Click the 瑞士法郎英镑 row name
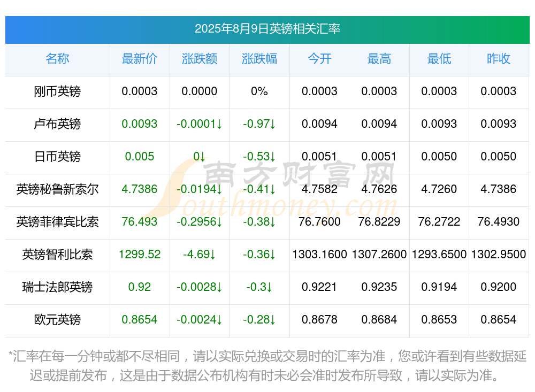 pyautogui.click(x=57, y=287)
